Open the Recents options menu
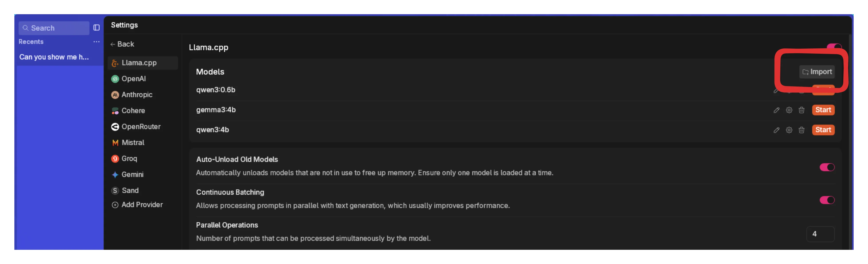The image size is (868, 264). 96,41
